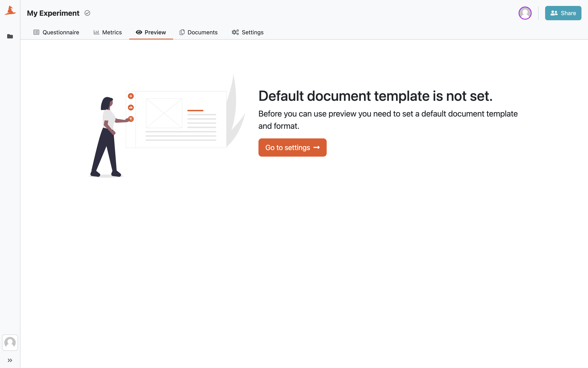Select the Preview tab

[151, 32]
